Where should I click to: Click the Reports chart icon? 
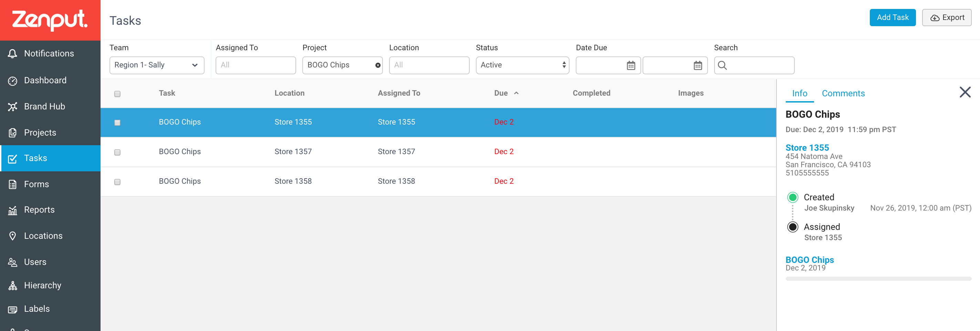click(x=12, y=210)
